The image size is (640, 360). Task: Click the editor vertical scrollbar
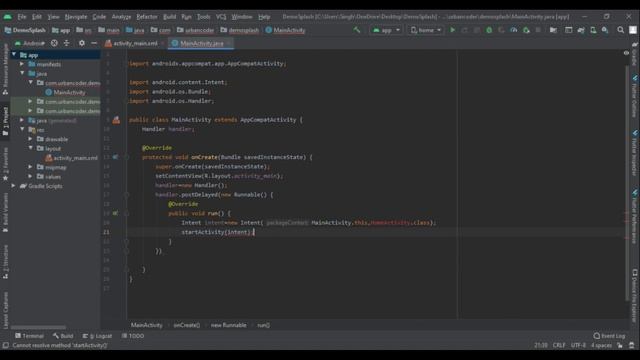click(626, 184)
